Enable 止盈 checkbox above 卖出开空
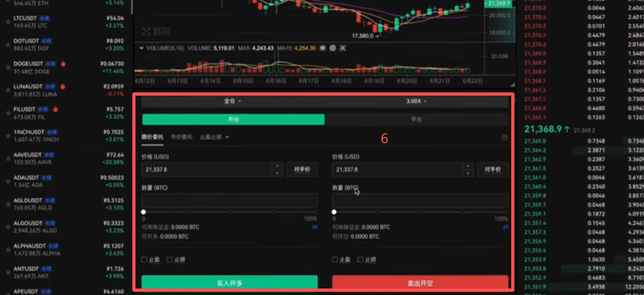 [335, 260]
